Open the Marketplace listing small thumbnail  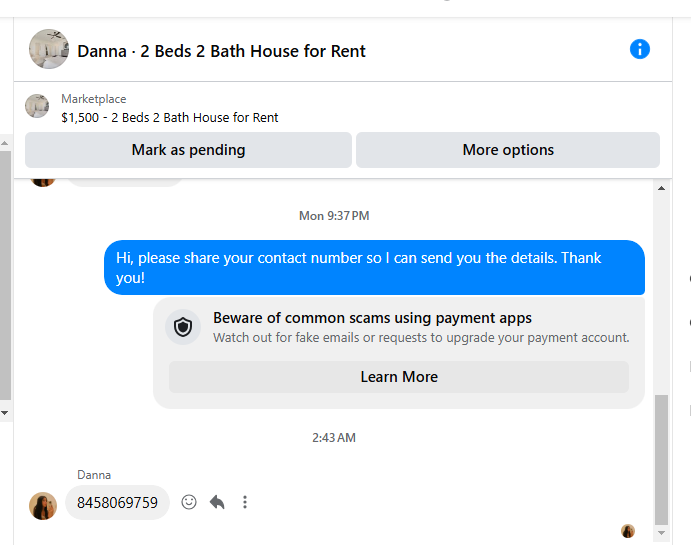(x=37, y=106)
